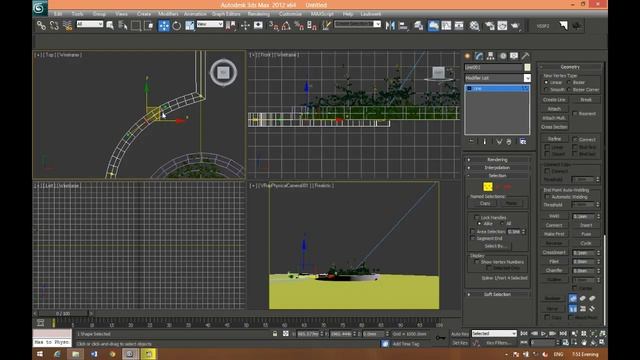This screenshot has height=360, width=640.
Task: Click the time slider 0/100 handle
Action: point(63,313)
